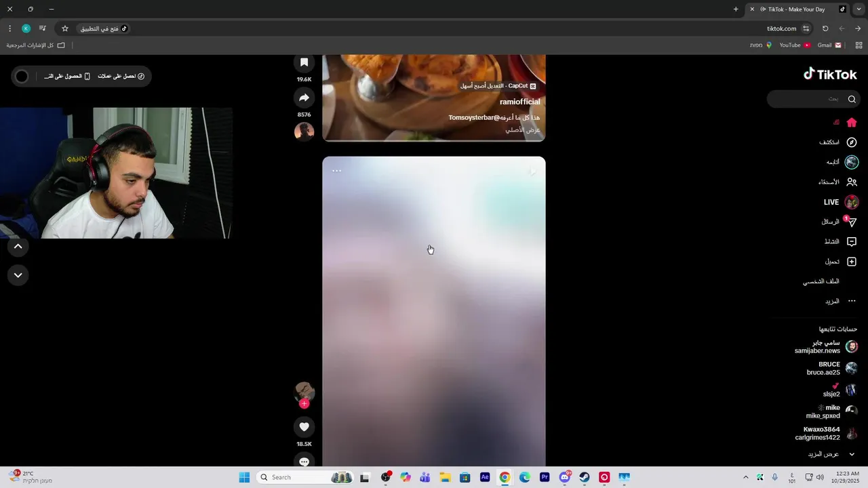868x488 pixels.
Task: Open the site info icon beside tiktok.com
Action: pos(806,28)
